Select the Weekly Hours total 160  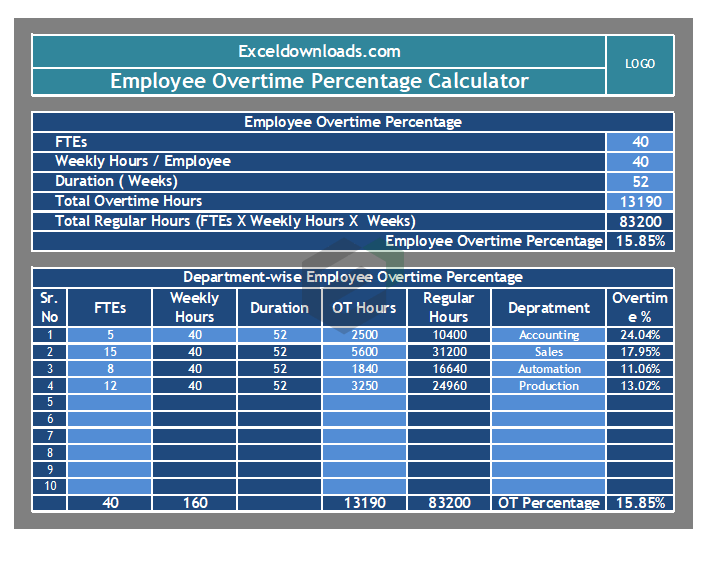click(x=194, y=503)
